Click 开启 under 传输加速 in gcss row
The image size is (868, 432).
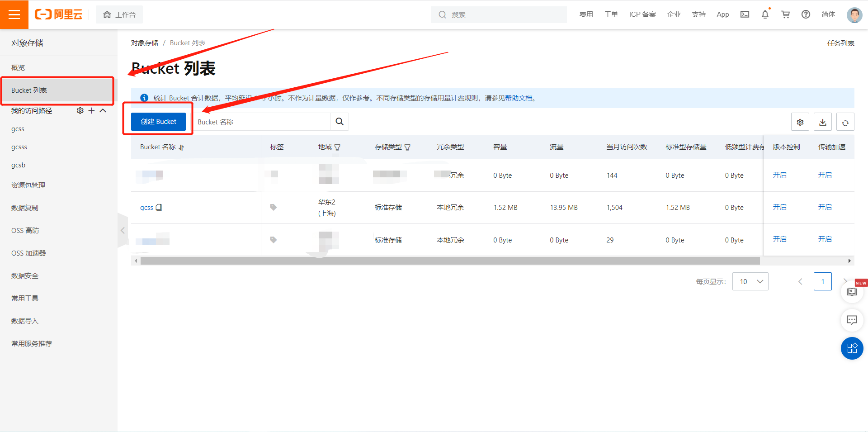pos(825,207)
